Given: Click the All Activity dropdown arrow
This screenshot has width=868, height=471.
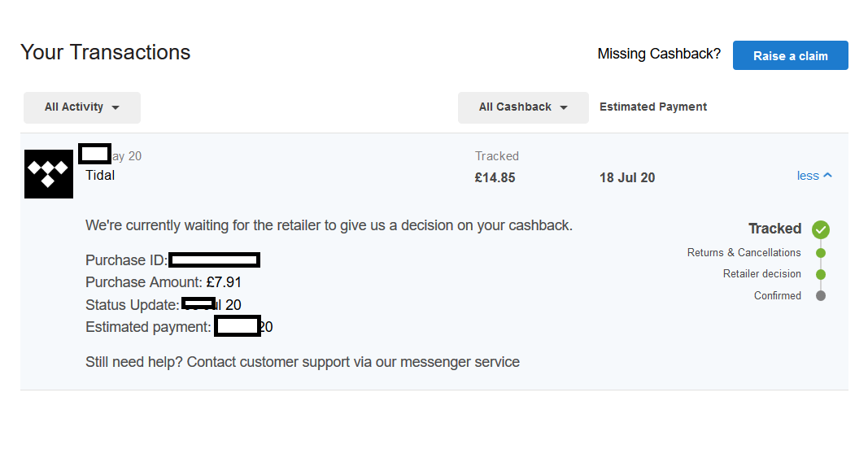Looking at the screenshot, I should click(x=116, y=108).
